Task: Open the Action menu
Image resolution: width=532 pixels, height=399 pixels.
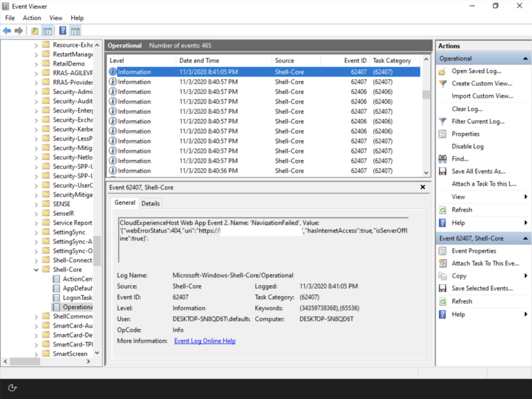Action: click(x=31, y=17)
